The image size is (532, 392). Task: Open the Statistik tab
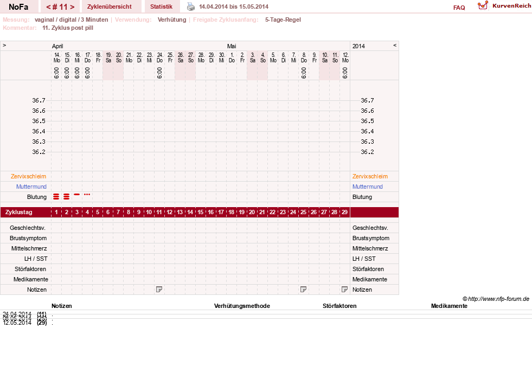point(161,7)
